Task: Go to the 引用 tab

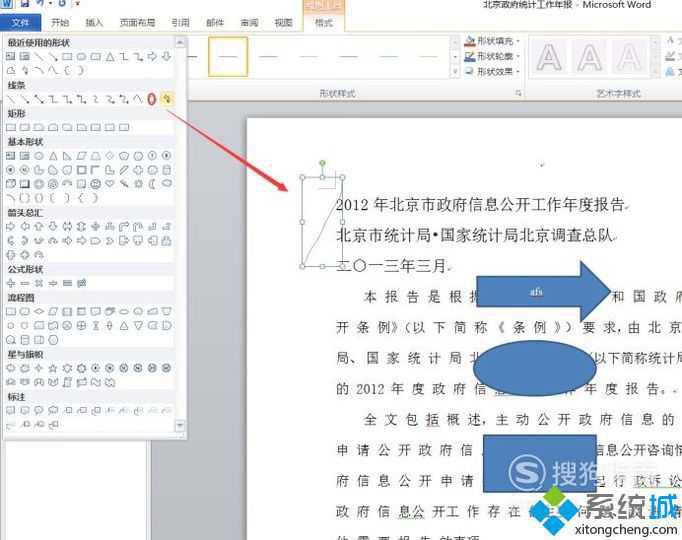Action: click(181, 23)
